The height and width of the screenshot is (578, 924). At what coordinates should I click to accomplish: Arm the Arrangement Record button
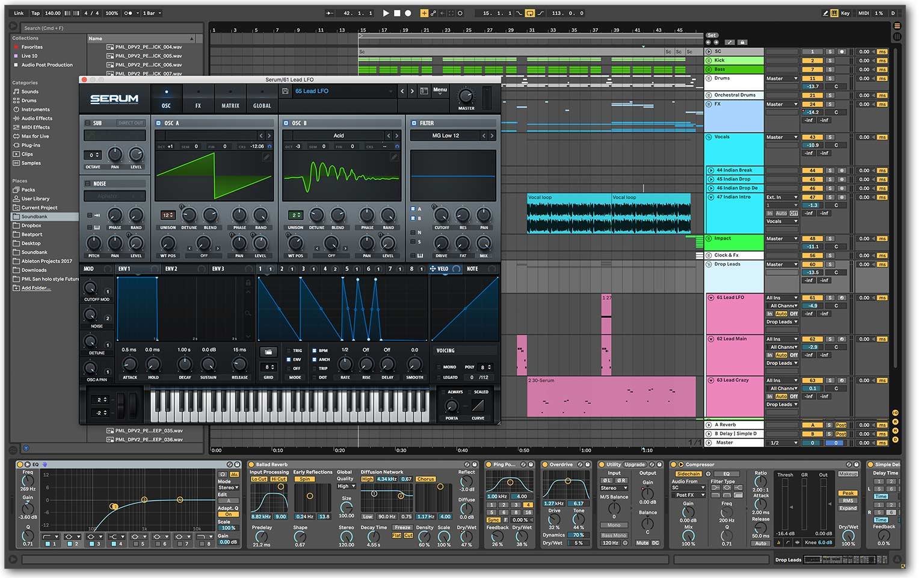click(x=408, y=13)
